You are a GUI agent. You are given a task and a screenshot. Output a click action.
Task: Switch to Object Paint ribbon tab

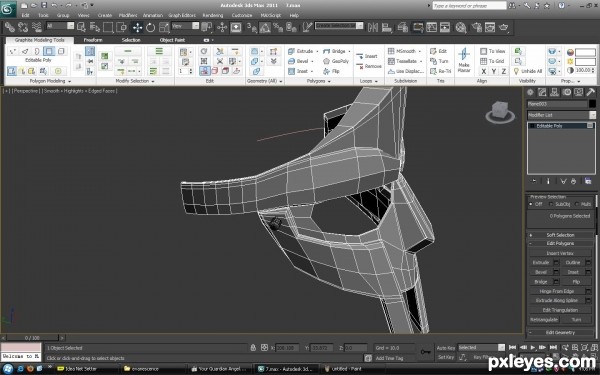[172, 40]
